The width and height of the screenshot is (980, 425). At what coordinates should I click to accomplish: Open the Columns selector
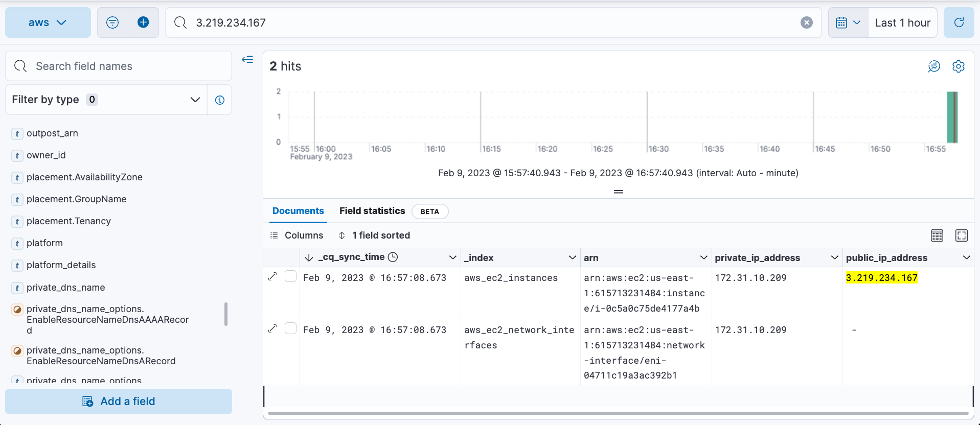pos(297,235)
